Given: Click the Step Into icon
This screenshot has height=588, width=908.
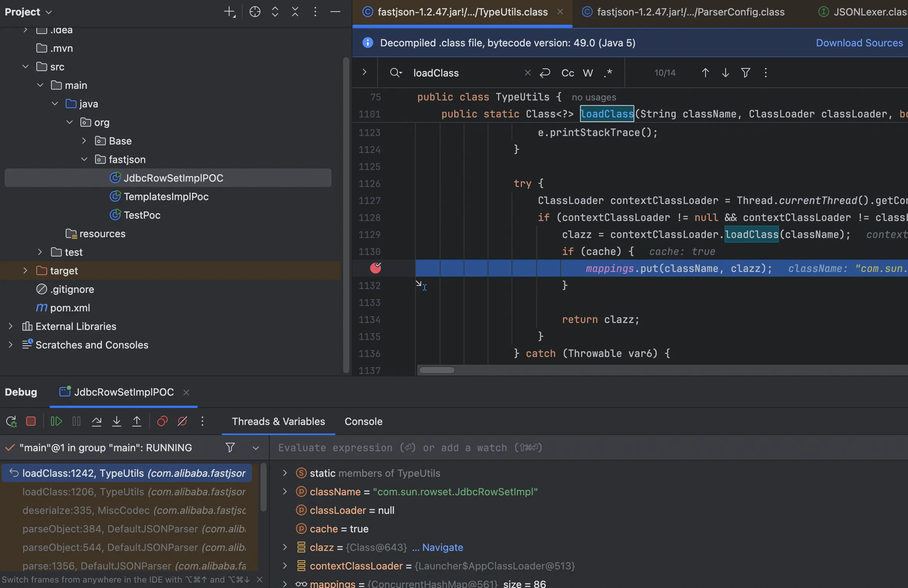Looking at the screenshot, I should (117, 421).
